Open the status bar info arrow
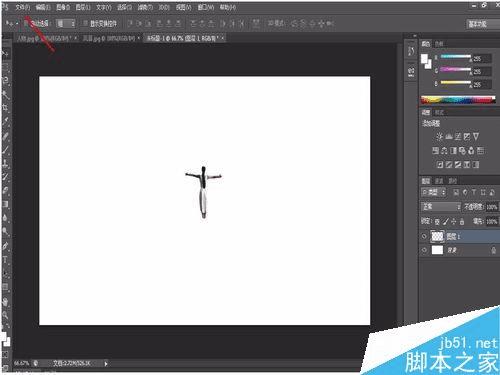500x375 pixels. point(106,364)
